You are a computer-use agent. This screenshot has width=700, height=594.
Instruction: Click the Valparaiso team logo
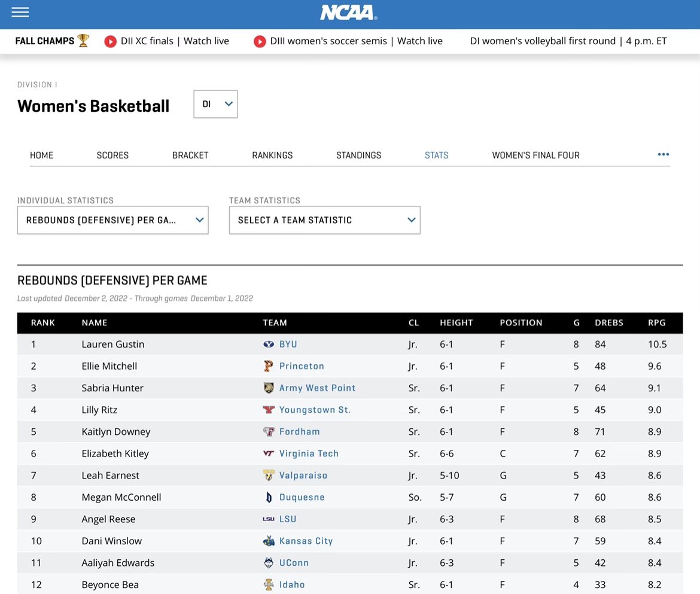[268, 476]
